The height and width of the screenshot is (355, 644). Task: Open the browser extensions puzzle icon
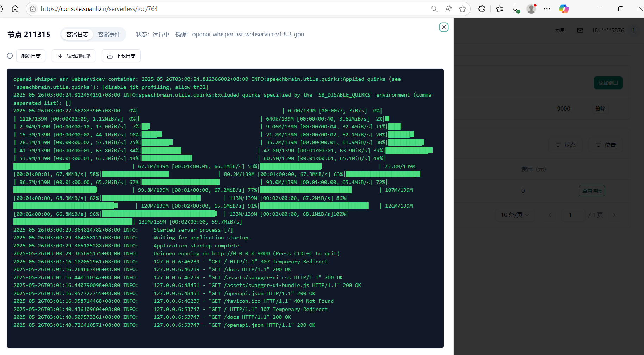pos(482,9)
